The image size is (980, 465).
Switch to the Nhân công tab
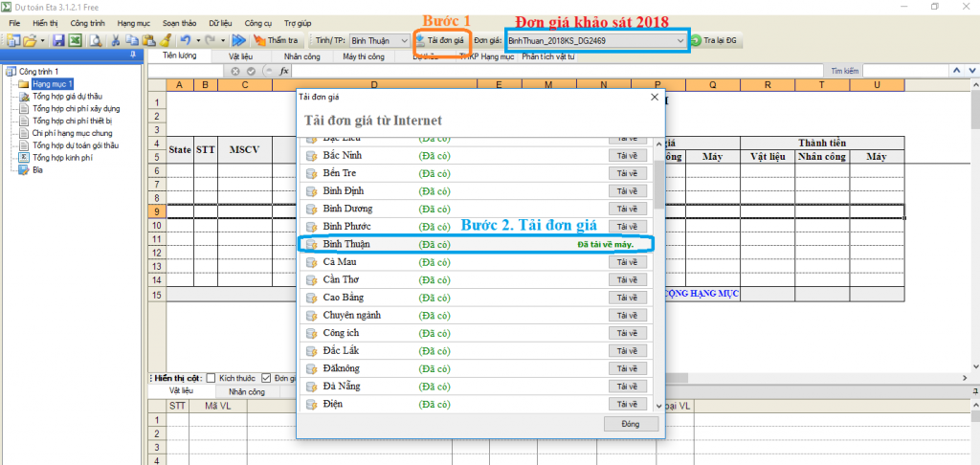point(302,56)
